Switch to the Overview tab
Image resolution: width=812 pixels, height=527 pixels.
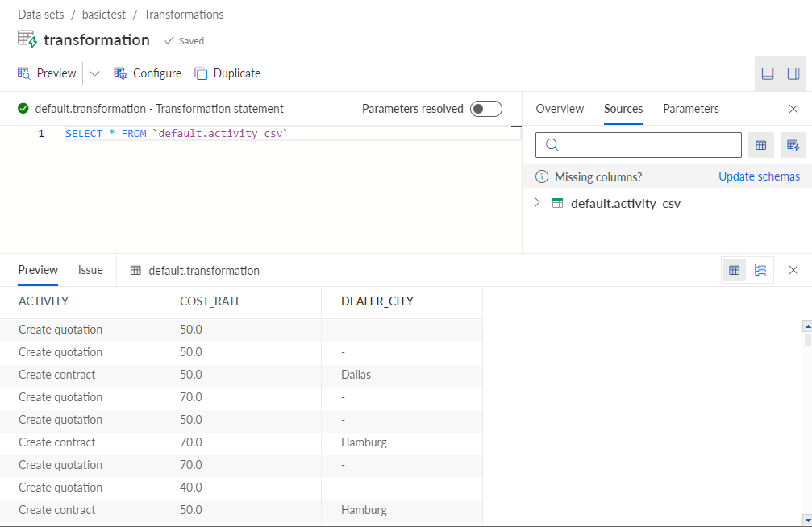(x=560, y=109)
